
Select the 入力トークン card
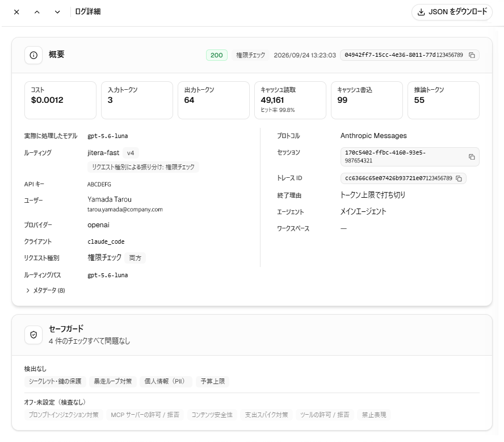coord(137,100)
